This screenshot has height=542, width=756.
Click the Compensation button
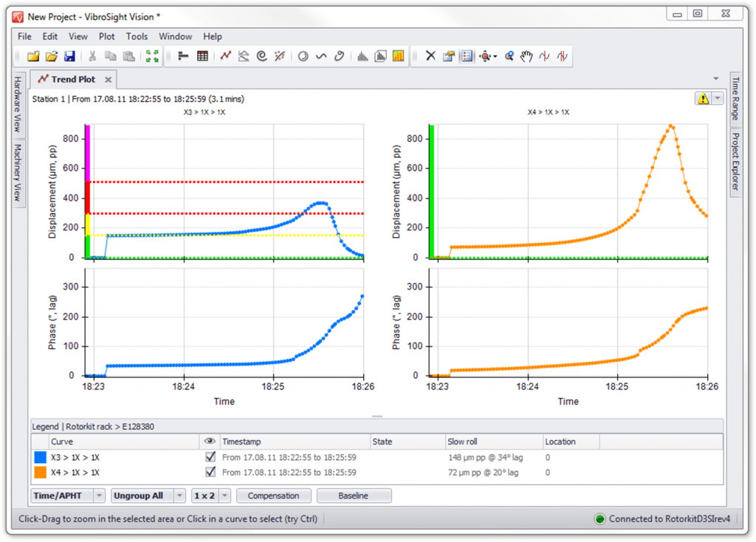click(273, 495)
